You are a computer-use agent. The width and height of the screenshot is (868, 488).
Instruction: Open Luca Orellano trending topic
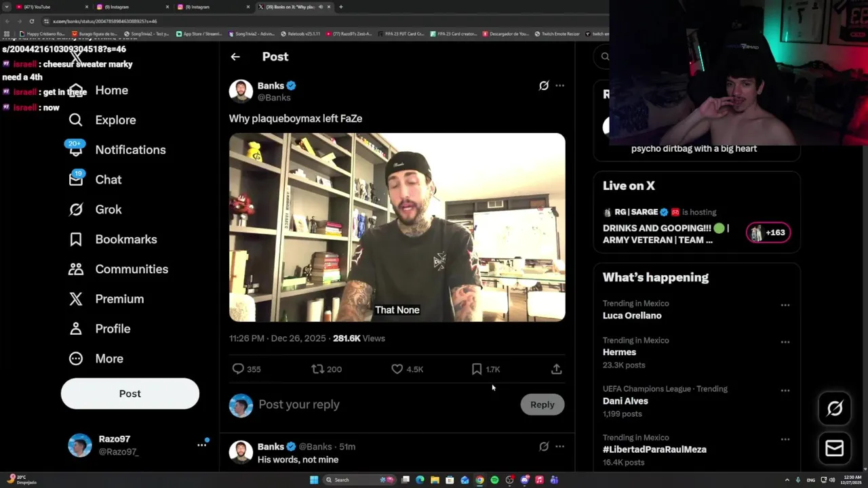point(632,316)
